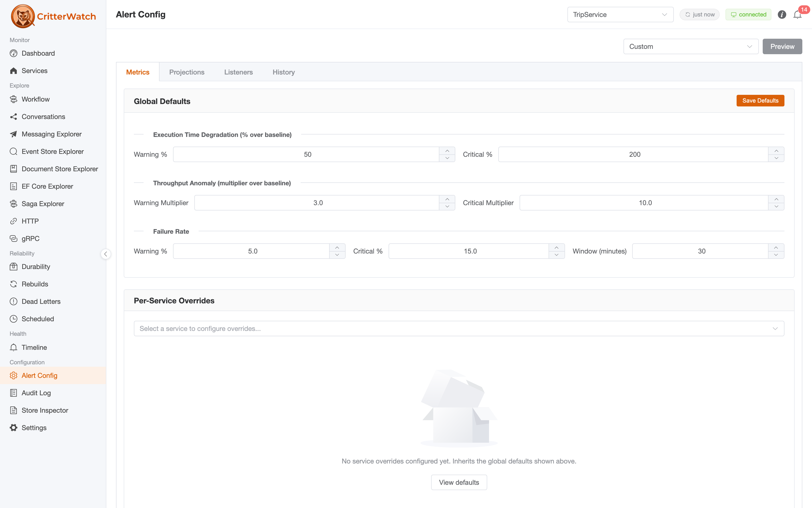This screenshot has height=508, width=812.
Task: Decrease the Throughput Critical Multiplier
Action: pos(776,206)
